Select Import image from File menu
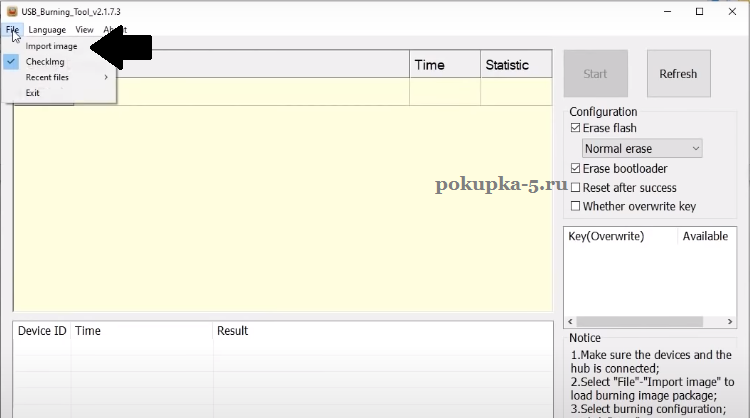The width and height of the screenshot is (750, 418). (x=51, y=46)
